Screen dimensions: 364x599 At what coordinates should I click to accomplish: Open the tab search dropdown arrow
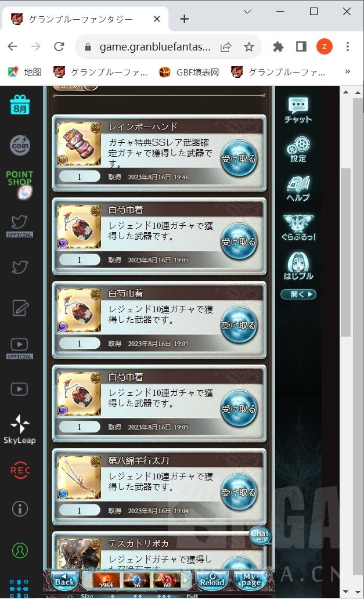pyautogui.click(x=247, y=12)
